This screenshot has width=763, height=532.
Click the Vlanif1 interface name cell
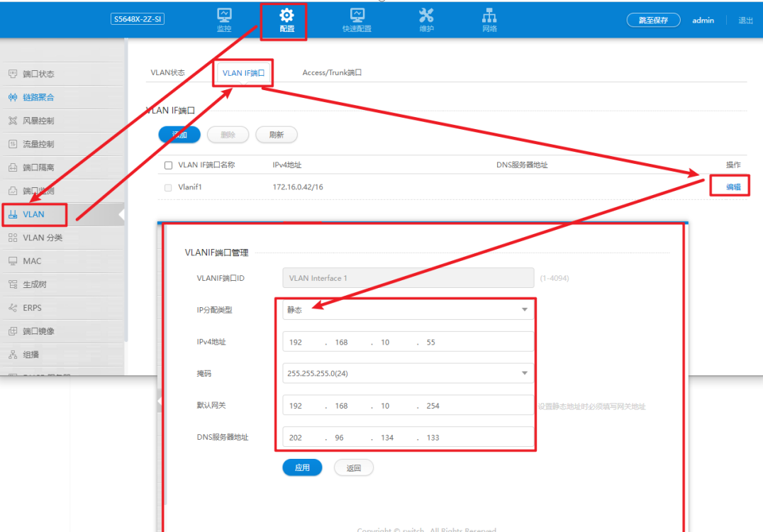click(190, 187)
